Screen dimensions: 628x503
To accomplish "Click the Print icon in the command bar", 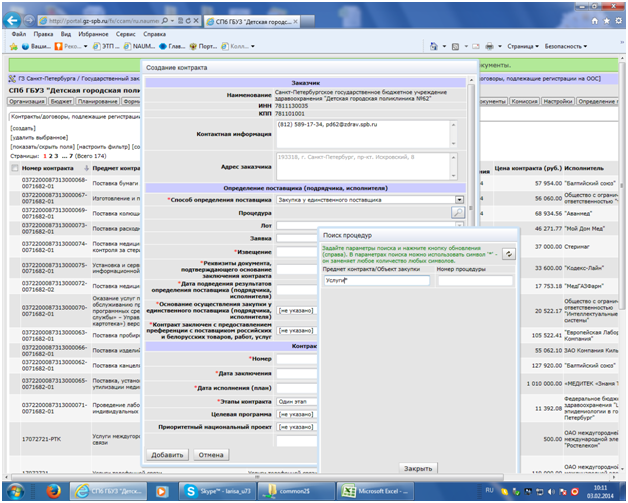I will pyautogui.click(x=489, y=46).
